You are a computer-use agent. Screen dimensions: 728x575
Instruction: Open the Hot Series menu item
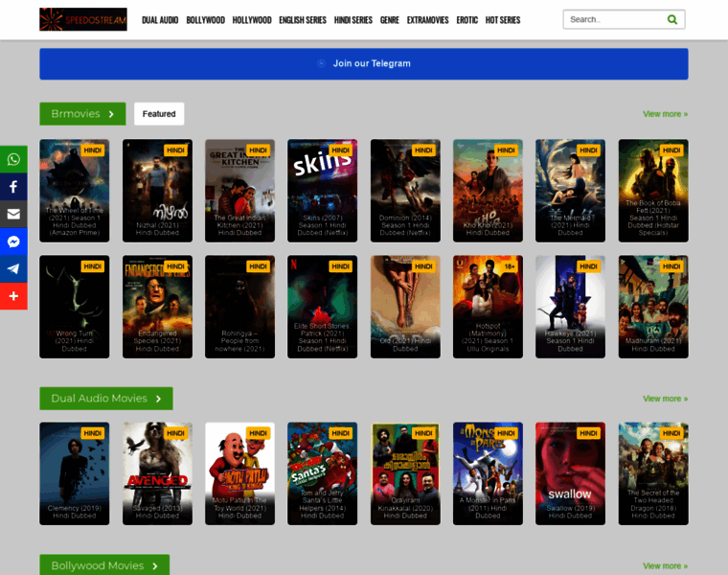click(503, 20)
